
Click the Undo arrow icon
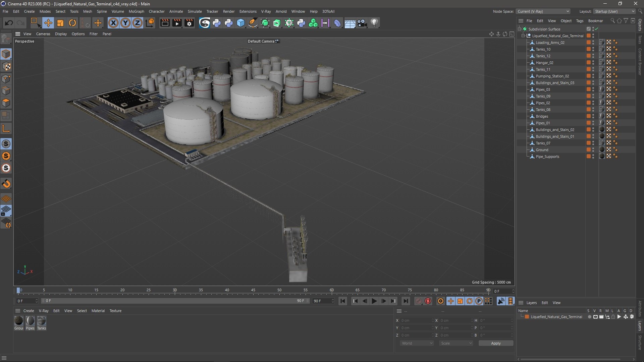click(9, 23)
